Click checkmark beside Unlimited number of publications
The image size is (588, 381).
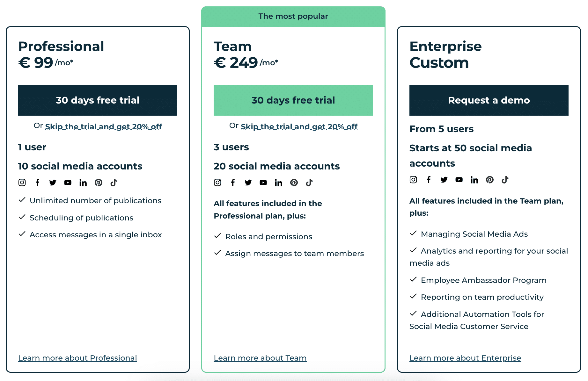[22, 200]
